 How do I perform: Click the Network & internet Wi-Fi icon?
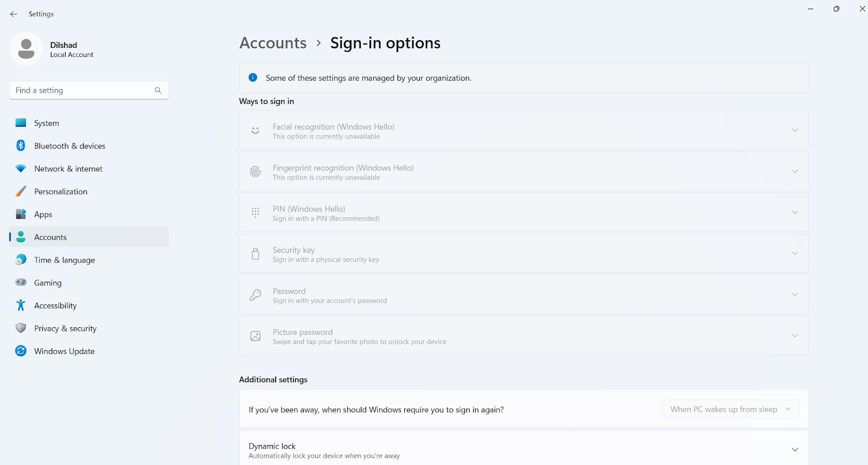(21, 169)
